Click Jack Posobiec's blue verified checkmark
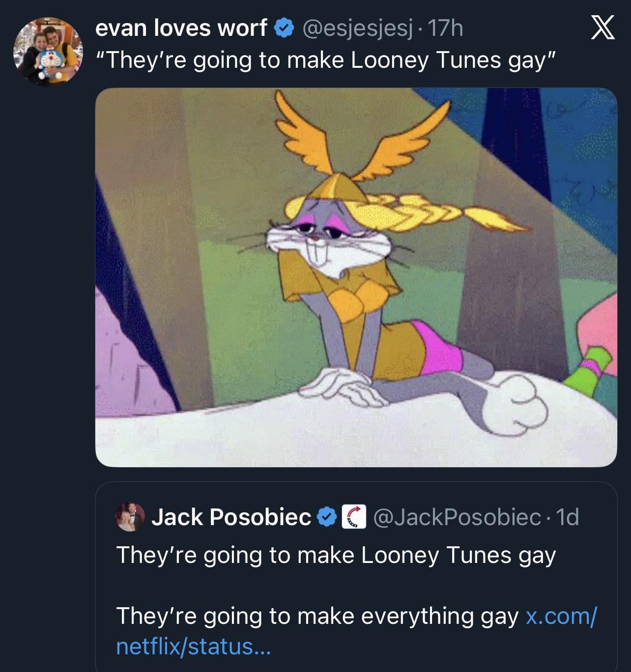 click(326, 517)
